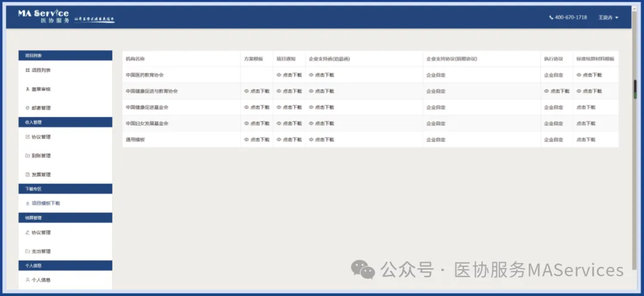Click 企业自定 under 执行协议 for 中国医药教育协会
Viewport: 644px width, 296px height.
(553, 75)
